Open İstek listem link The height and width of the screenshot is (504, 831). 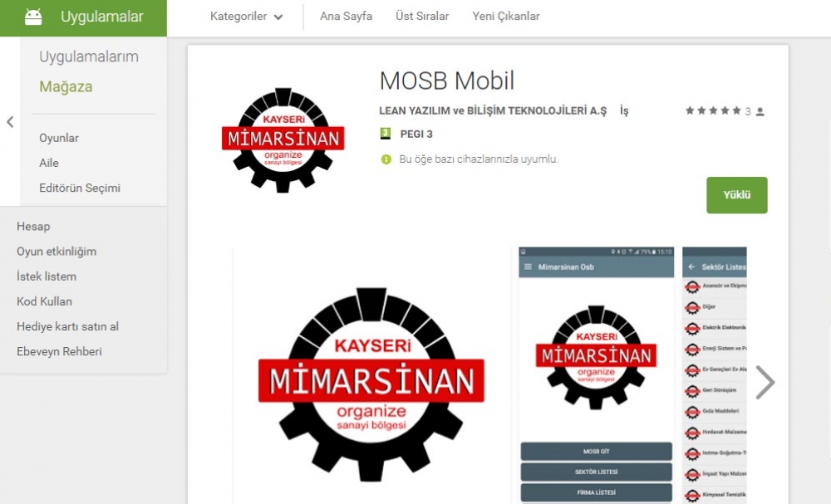tap(47, 276)
